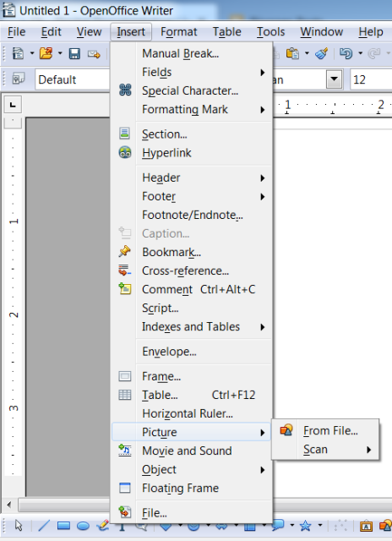The width and height of the screenshot is (392, 541).
Task: Choose Manual Break from Insert menu
Action: click(x=192, y=53)
